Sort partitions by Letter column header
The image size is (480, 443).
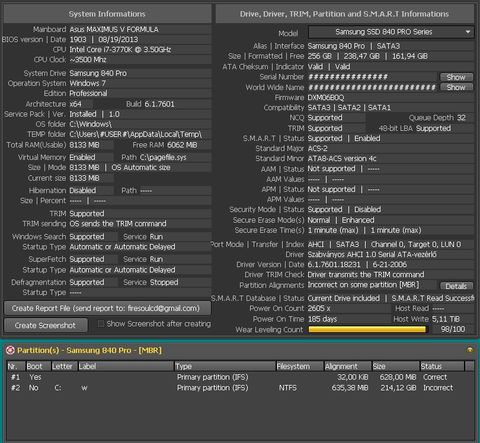64,366
